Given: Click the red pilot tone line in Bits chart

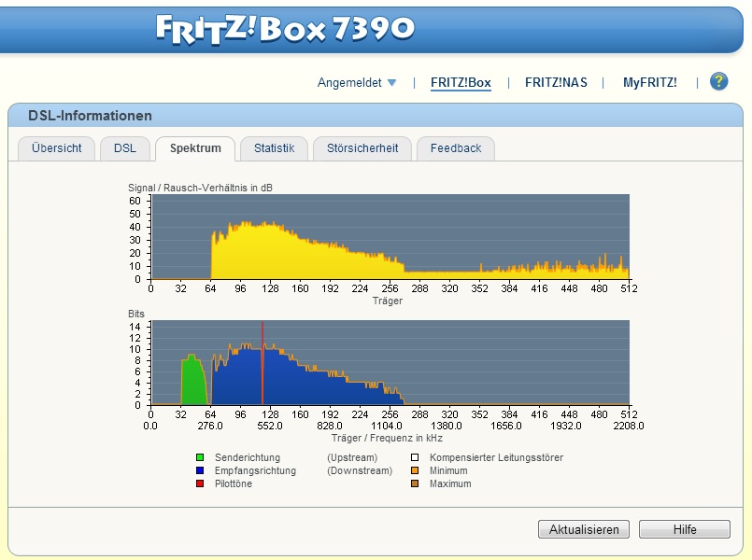Looking at the screenshot, I should tap(262, 363).
